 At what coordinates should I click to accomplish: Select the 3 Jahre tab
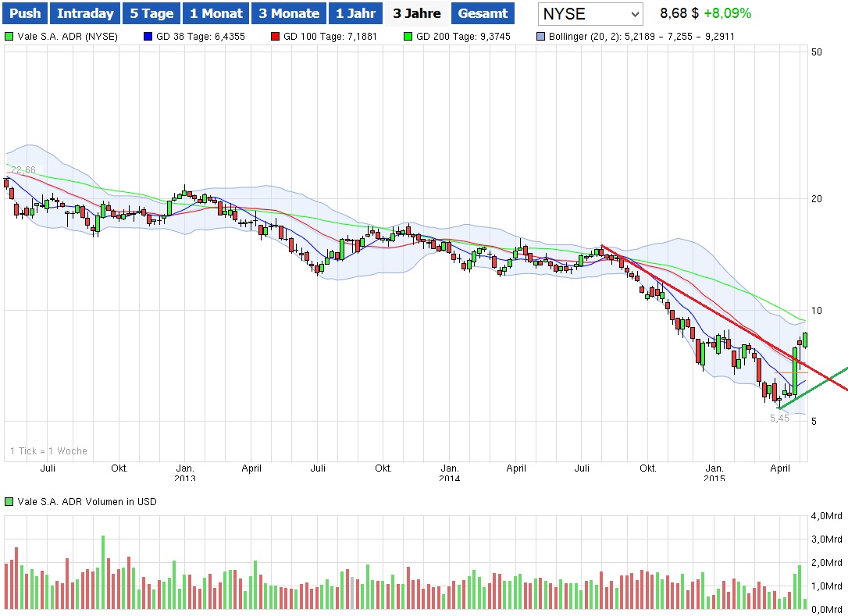(417, 13)
